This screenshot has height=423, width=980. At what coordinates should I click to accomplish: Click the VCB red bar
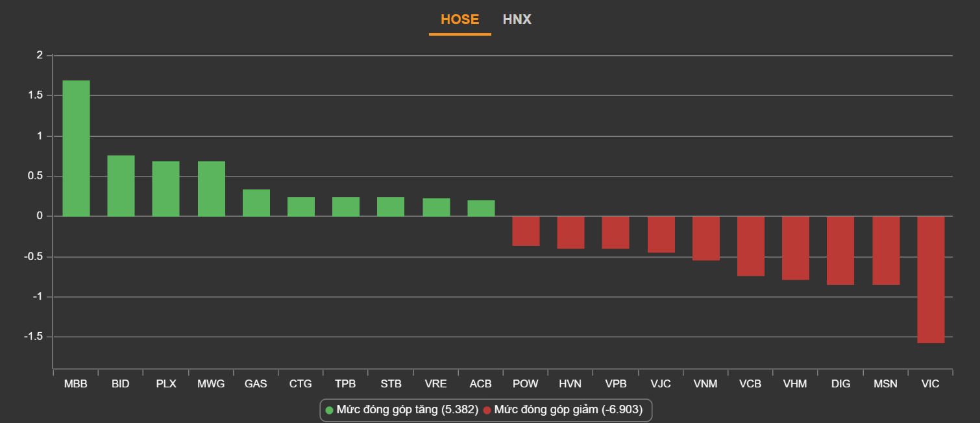pyautogui.click(x=750, y=246)
